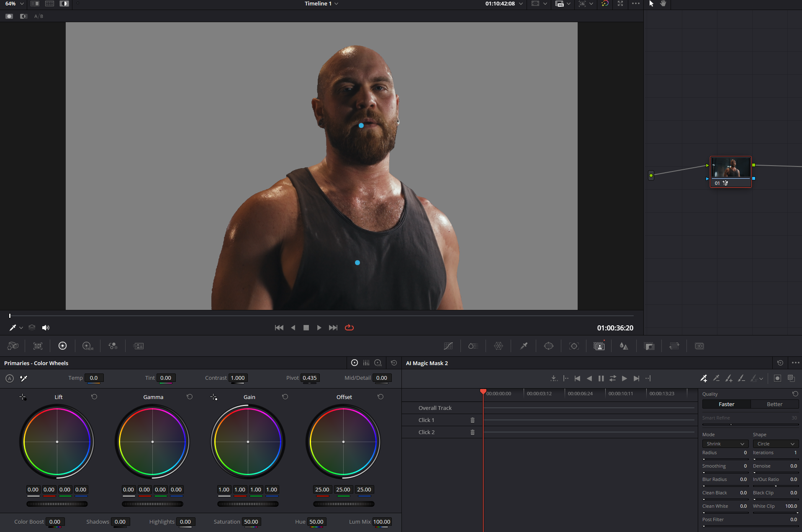
Task: Open the Power Window palette
Action: pos(548,346)
